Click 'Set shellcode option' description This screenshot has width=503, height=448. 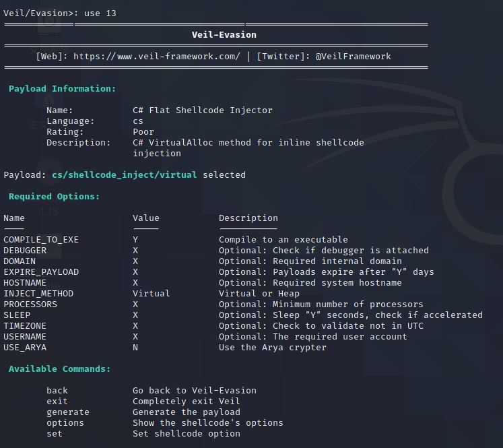[187, 434]
